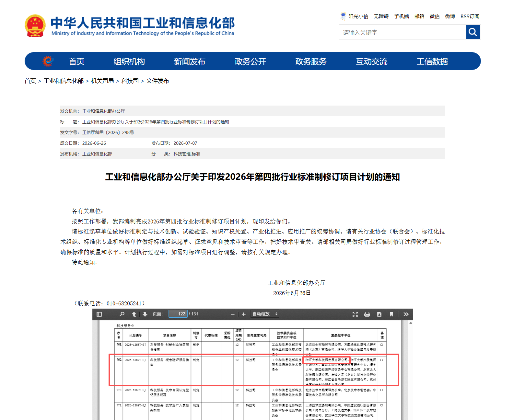The image size is (525, 420).
Task: Open the 邮箱 mail link
Action: pos(419,16)
